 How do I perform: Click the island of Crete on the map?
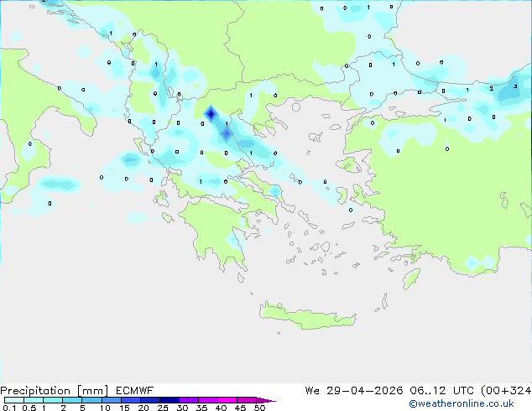point(307,316)
